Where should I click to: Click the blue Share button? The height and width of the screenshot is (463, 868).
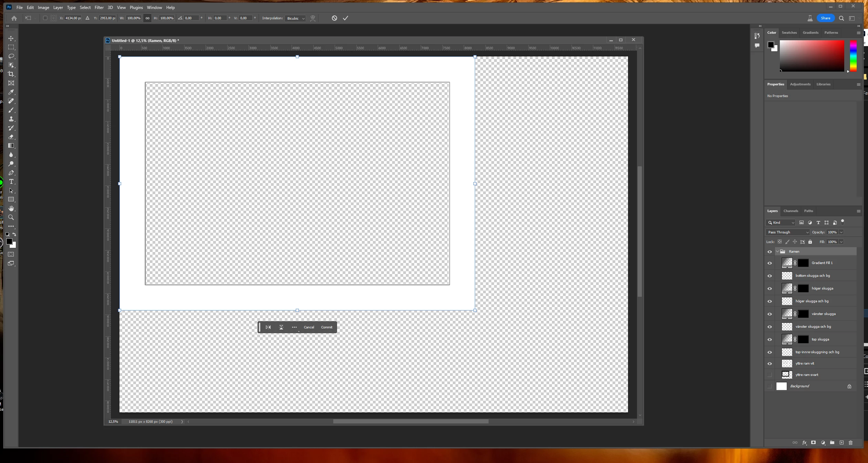(825, 18)
